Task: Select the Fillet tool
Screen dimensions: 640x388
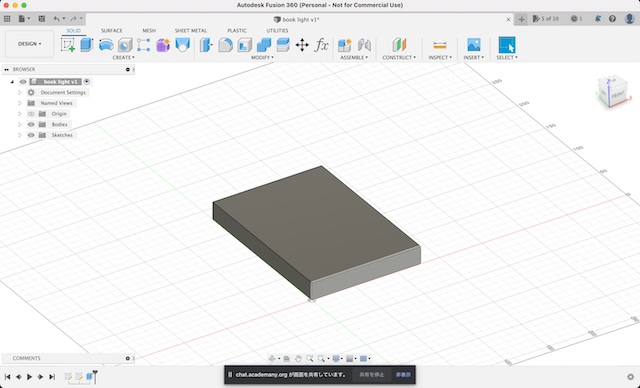Action: 225,45
